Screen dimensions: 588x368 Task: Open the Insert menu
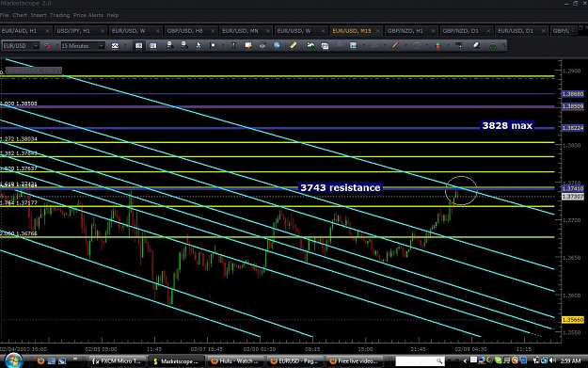click(x=39, y=15)
